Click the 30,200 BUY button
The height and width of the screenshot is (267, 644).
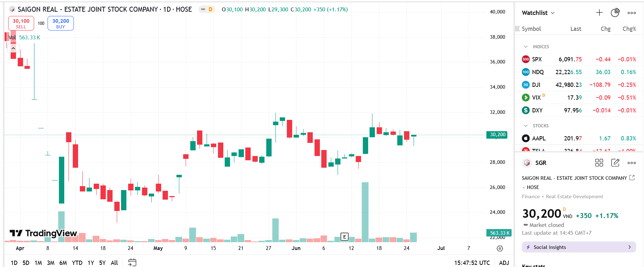coord(61,23)
